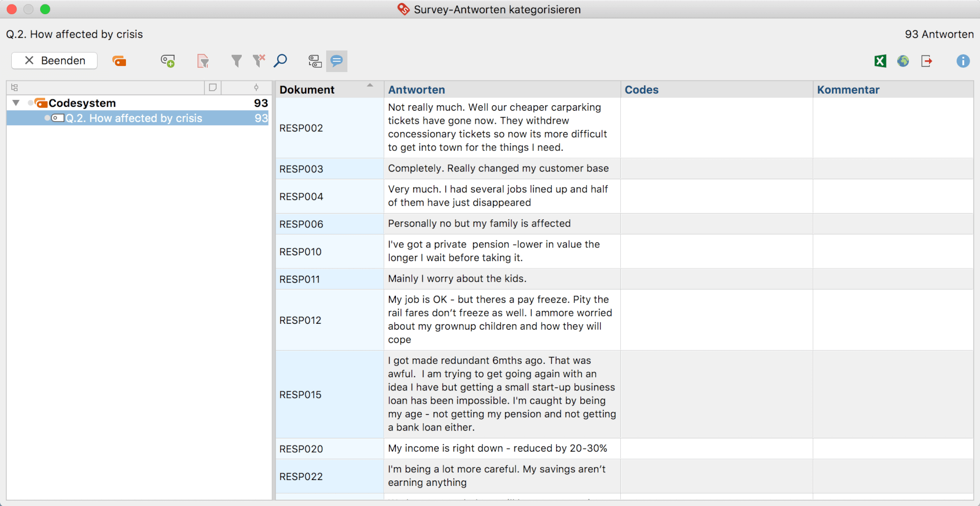The image size is (980, 506).
Task: Click Kommentar cell for RESP006 row
Action: (893, 224)
